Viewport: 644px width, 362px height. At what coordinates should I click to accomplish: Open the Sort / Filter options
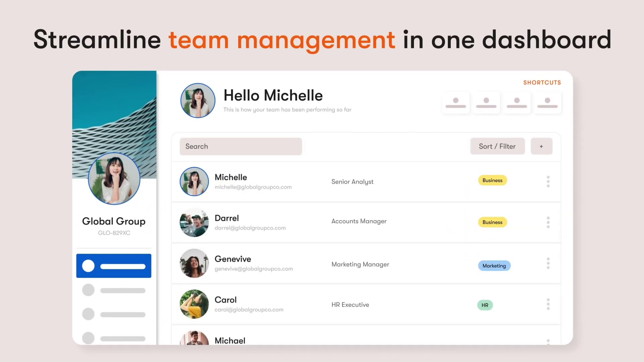tap(497, 146)
